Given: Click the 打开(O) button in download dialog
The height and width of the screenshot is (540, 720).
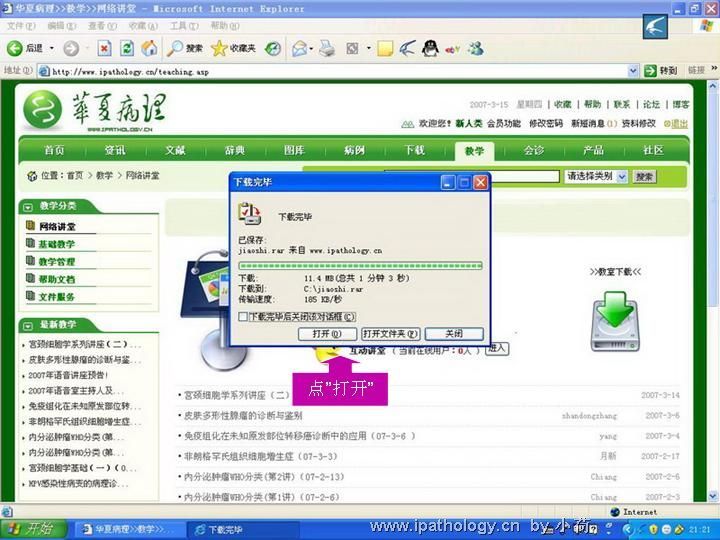Looking at the screenshot, I should 327,334.
